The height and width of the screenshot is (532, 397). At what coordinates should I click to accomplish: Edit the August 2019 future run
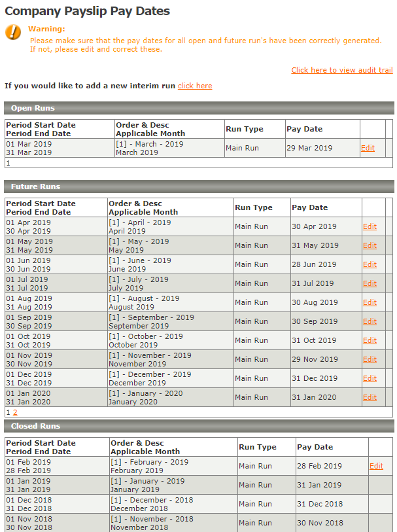370,302
